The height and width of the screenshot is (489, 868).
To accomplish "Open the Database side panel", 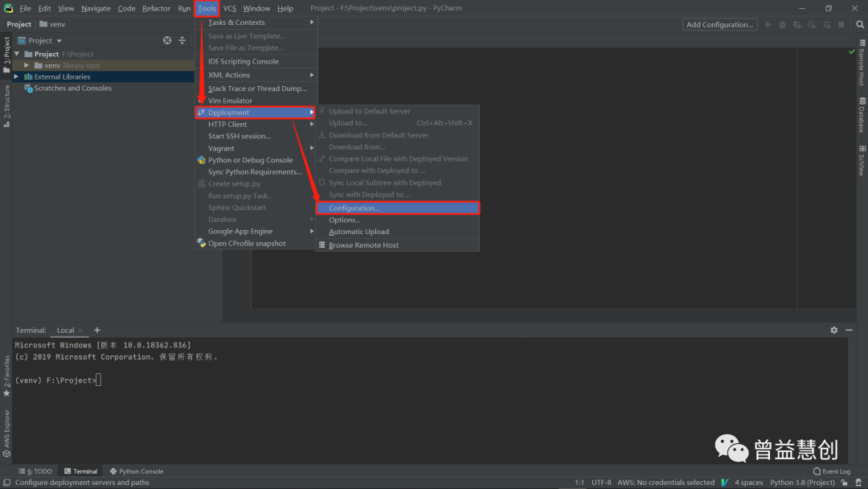I will tap(862, 115).
